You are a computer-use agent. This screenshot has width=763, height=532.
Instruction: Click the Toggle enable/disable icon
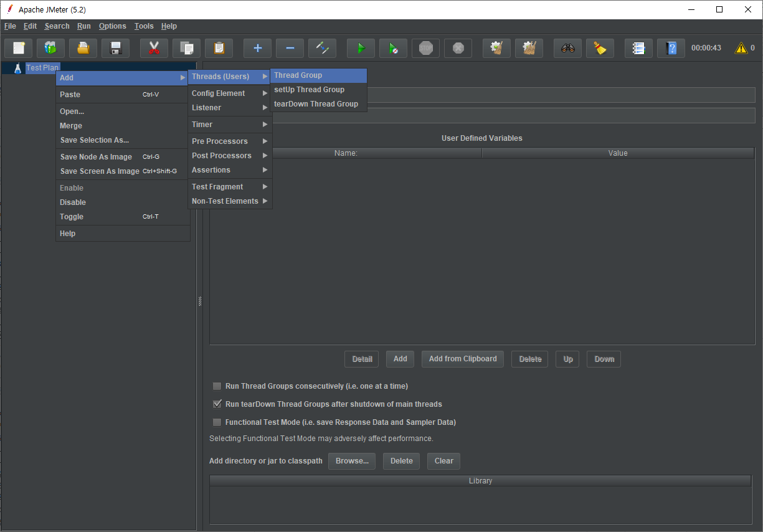click(323, 48)
